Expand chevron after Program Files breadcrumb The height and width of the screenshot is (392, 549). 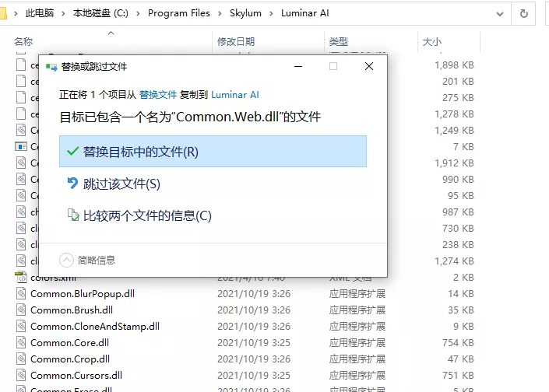pyautogui.click(x=220, y=14)
